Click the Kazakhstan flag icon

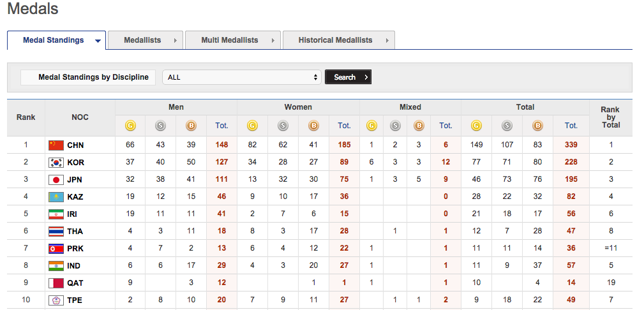pos(56,197)
